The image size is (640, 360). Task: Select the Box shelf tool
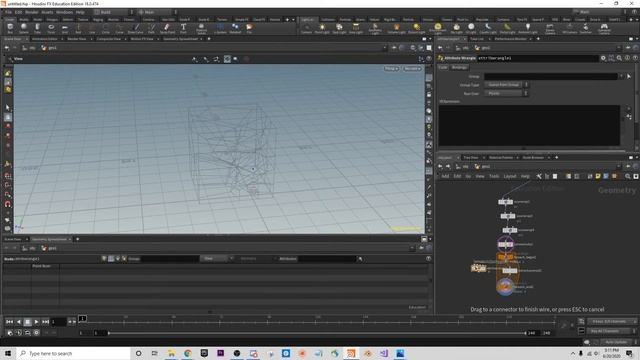tap(10, 28)
